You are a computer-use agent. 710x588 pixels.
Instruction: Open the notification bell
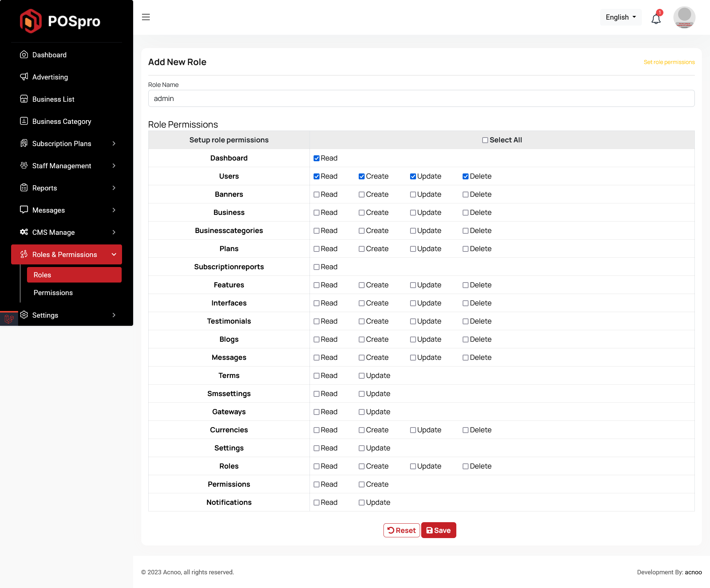tap(656, 18)
